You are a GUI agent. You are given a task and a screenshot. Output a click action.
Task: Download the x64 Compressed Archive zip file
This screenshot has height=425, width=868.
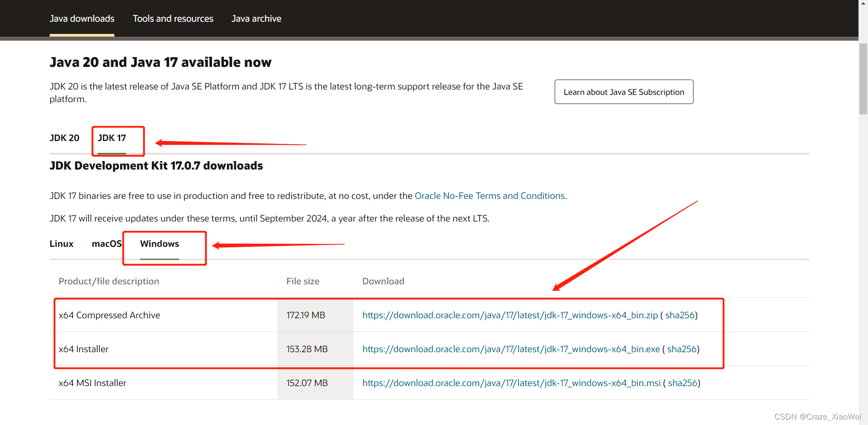click(x=510, y=315)
